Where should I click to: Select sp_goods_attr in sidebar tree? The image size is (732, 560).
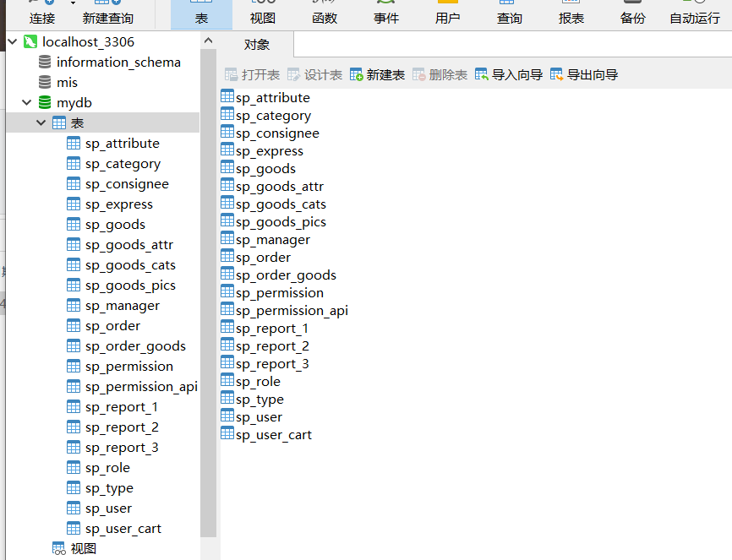click(x=129, y=245)
